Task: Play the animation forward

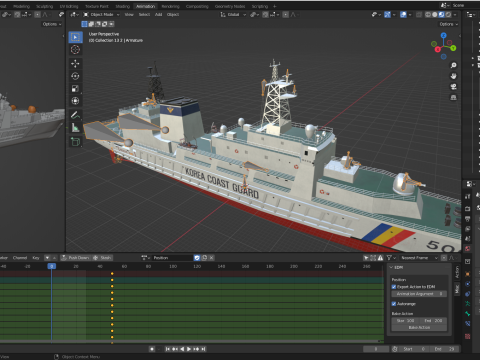Action: click(x=189, y=349)
